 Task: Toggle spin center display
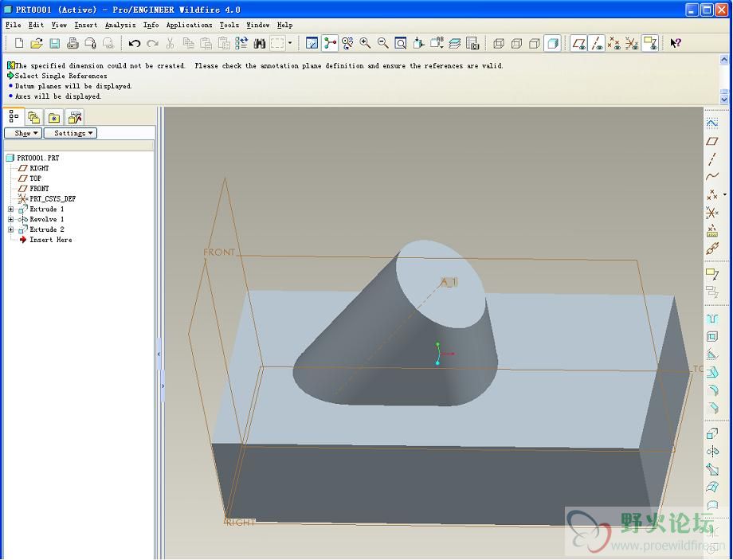click(x=330, y=44)
